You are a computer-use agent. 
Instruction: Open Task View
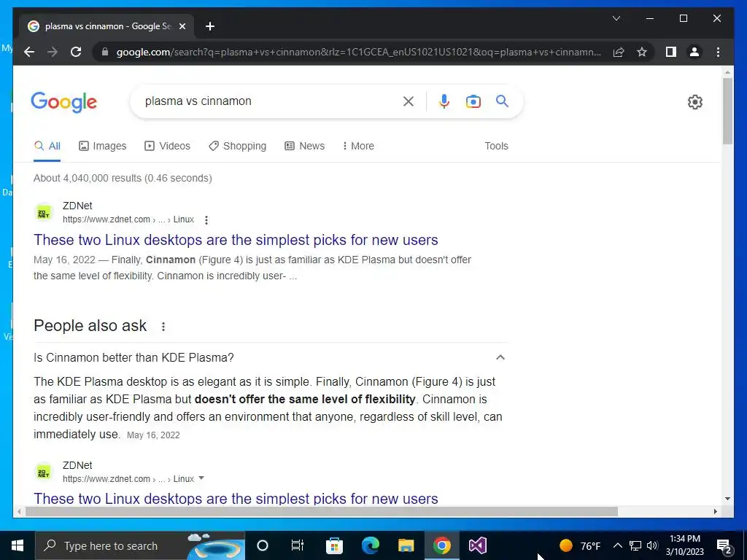[x=298, y=545]
